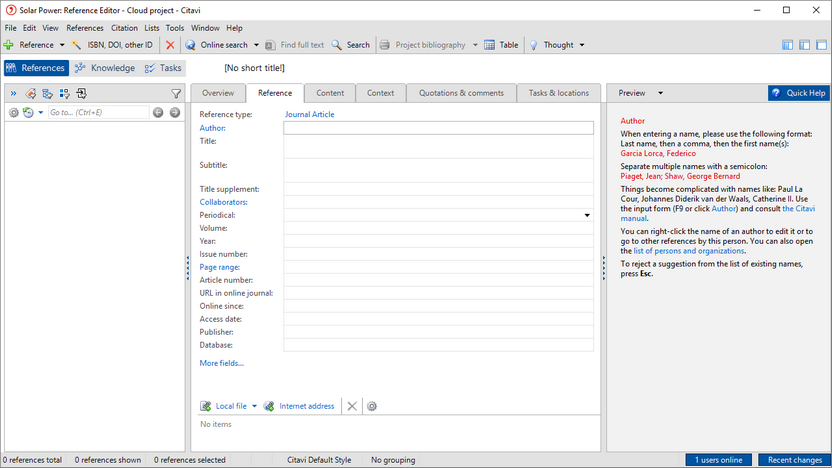Open the Overview tab
The width and height of the screenshot is (832, 468).
click(218, 93)
